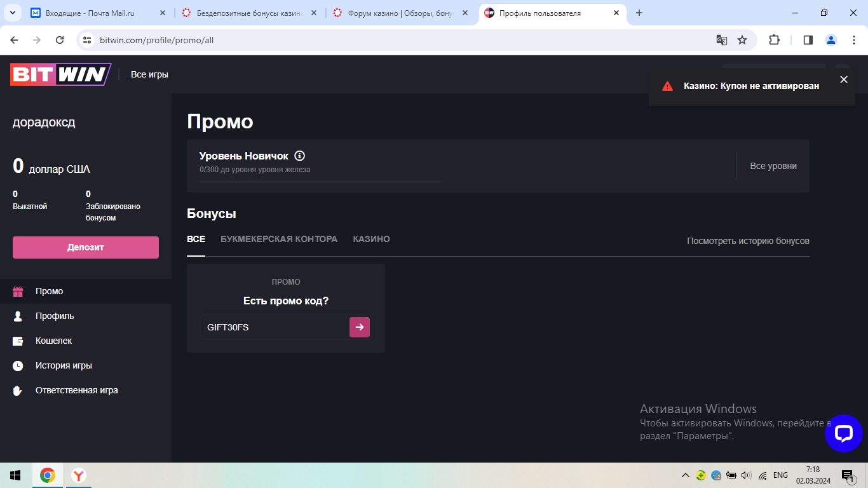Click the red warning triangle icon
Viewport: 868px width, 488px height.
click(667, 86)
